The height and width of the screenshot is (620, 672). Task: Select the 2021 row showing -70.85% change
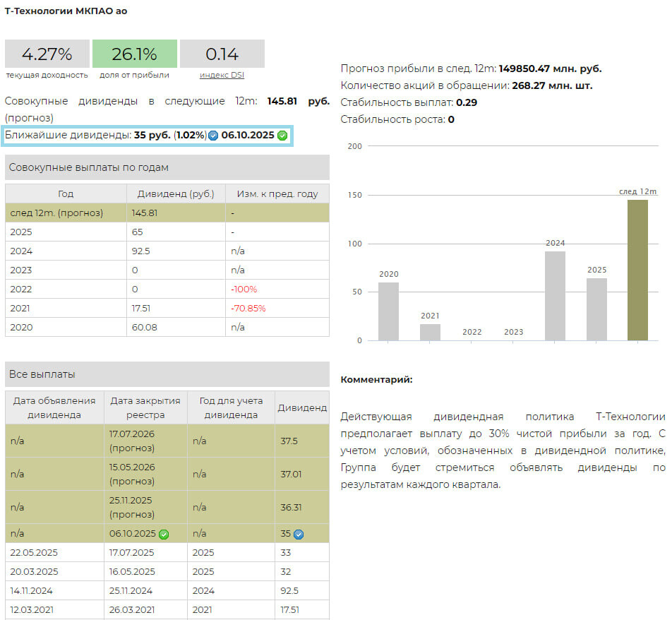tap(167, 309)
